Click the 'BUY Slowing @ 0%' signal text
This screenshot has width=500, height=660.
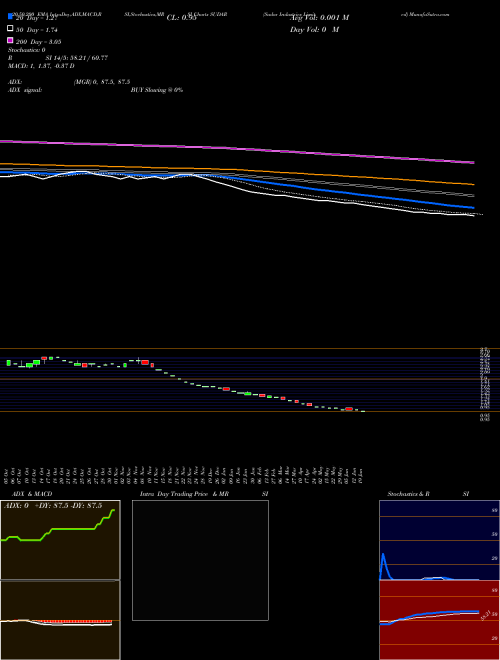click(157, 90)
